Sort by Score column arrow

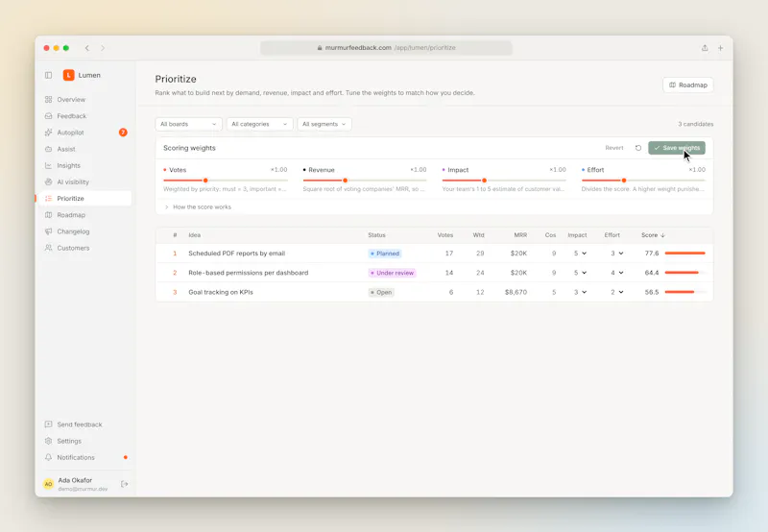coord(662,235)
